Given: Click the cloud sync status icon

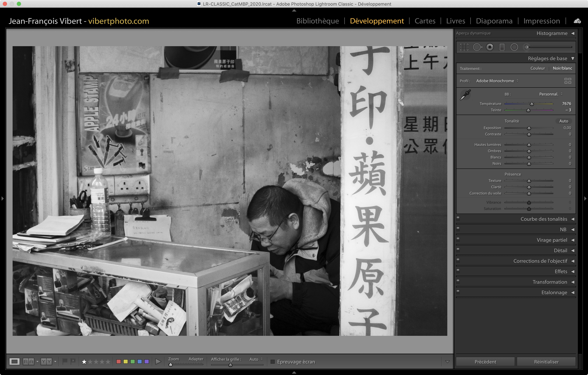Looking at the screenshot, I should [x=577, y=21].
